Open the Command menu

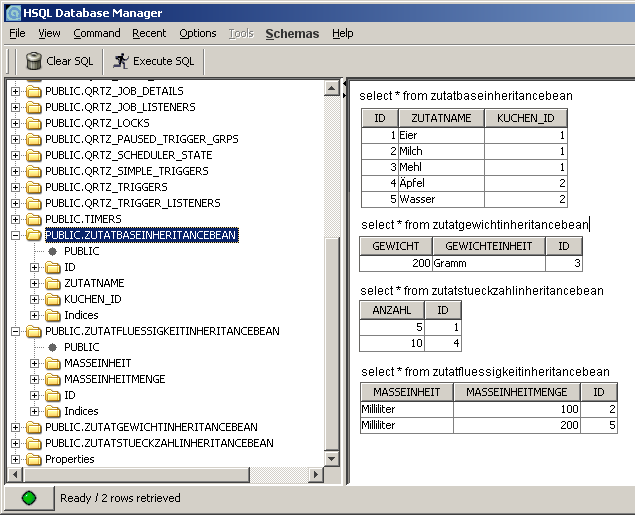coord(97,33)
